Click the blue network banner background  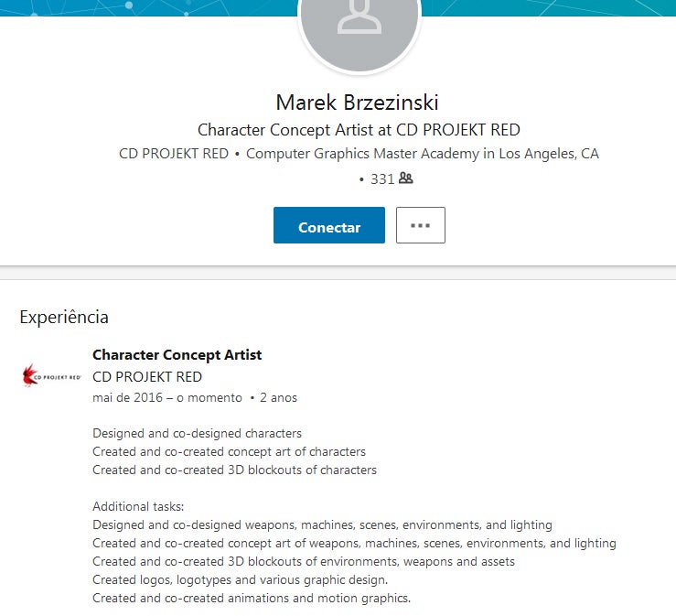[146, 7]
